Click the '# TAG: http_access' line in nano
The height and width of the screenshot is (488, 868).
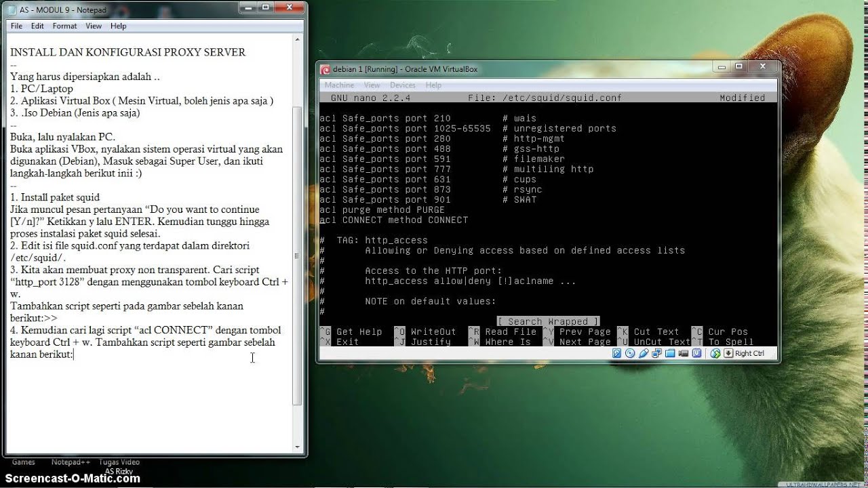pyautogui.click(x=374, y=240)
